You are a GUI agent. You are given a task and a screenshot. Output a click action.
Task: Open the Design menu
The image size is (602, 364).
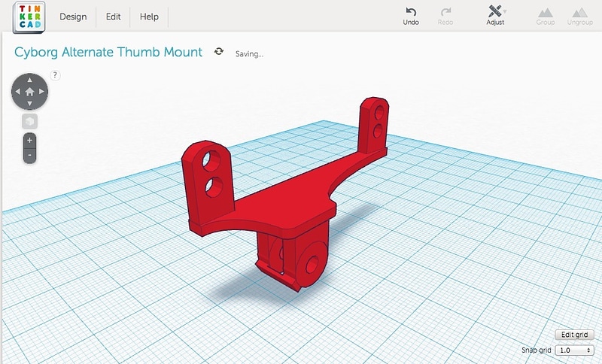click(x=73, y=17)
